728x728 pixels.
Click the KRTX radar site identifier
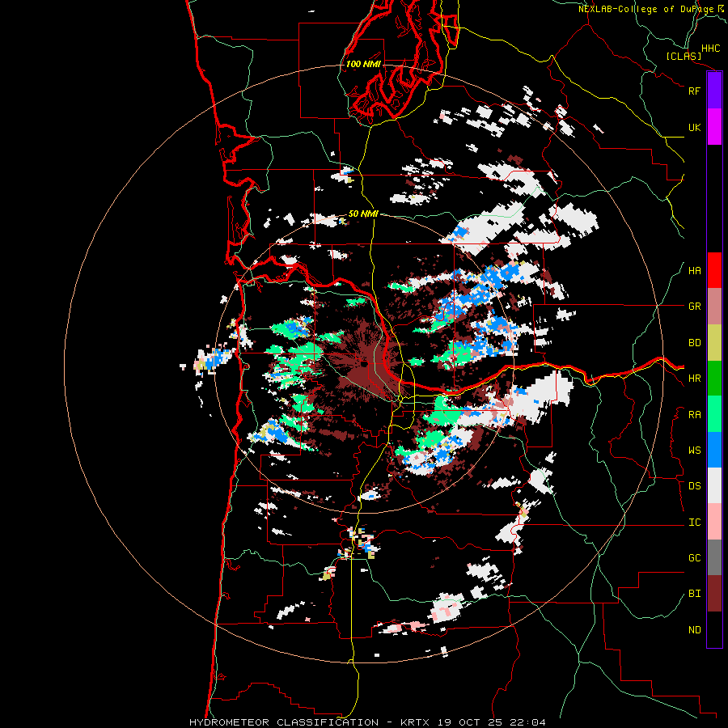tap(415, 722)
